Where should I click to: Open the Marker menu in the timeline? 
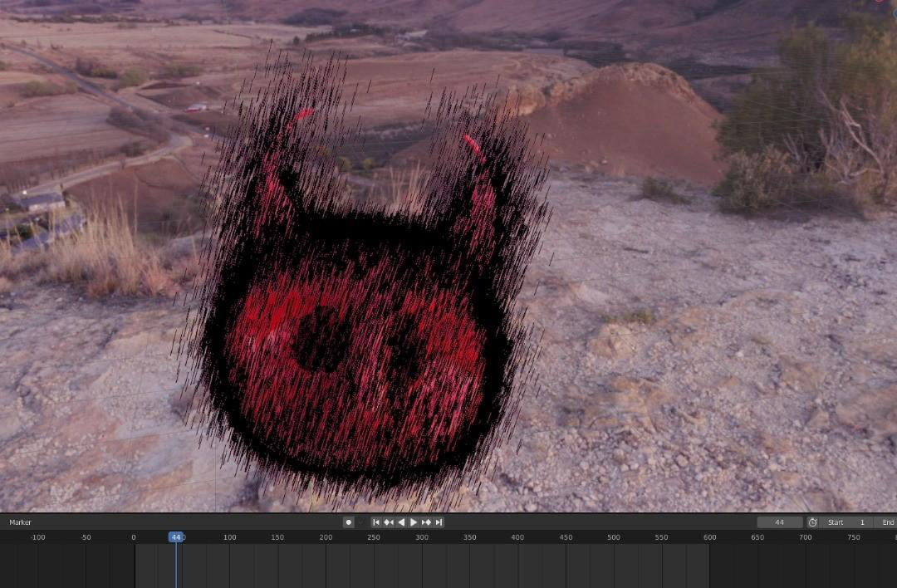point(20,522)
